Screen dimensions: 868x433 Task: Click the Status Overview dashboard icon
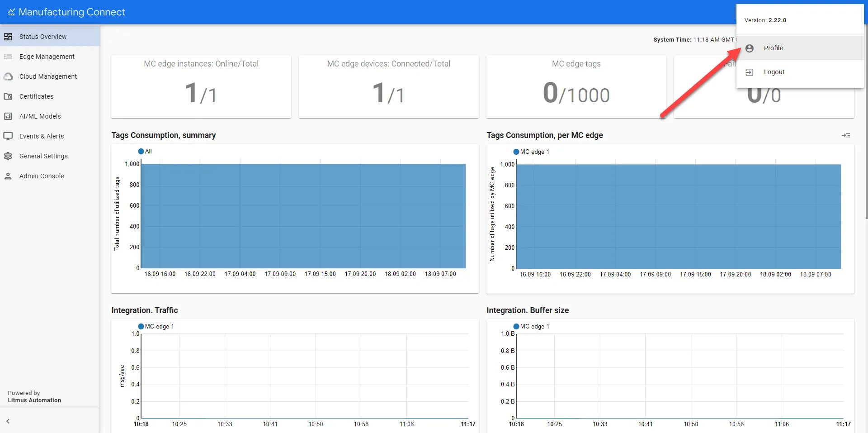(x=8, y=37)
